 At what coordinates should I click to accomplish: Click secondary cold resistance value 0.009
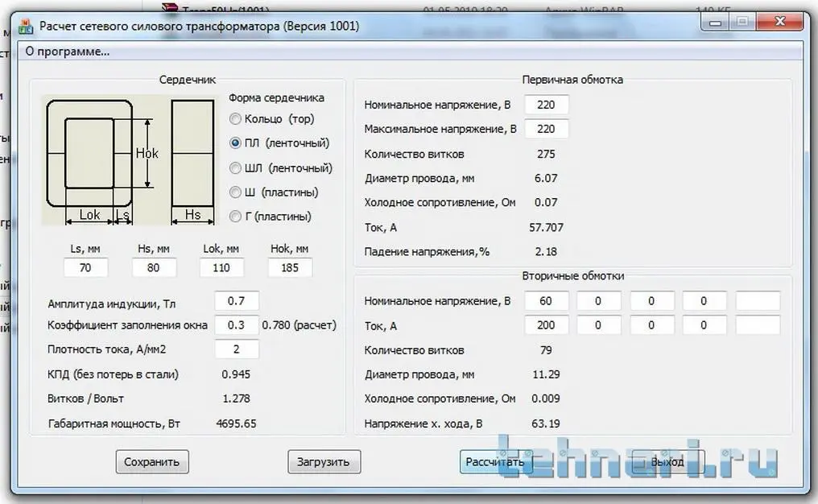point(546,399)
